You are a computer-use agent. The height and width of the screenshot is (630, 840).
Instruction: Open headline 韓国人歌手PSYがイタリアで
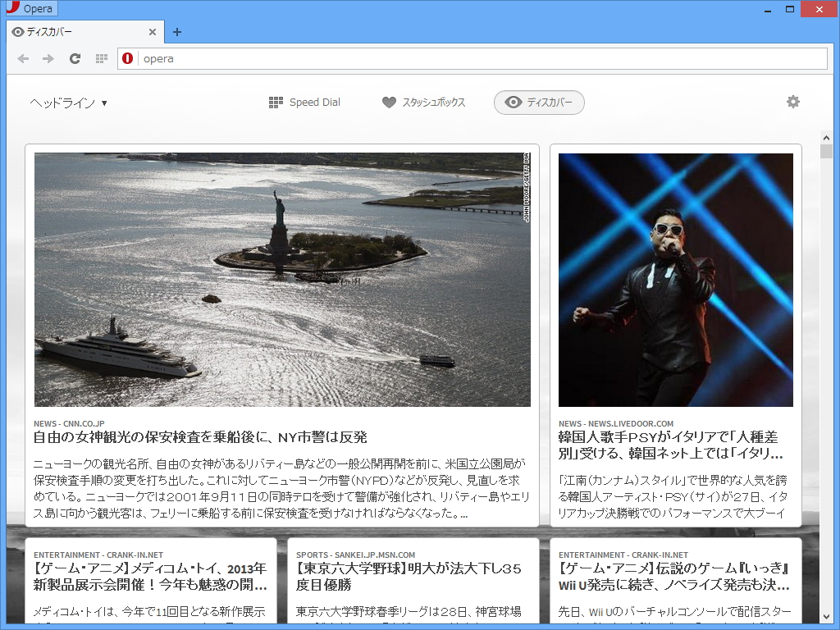(x=671, y=445)
